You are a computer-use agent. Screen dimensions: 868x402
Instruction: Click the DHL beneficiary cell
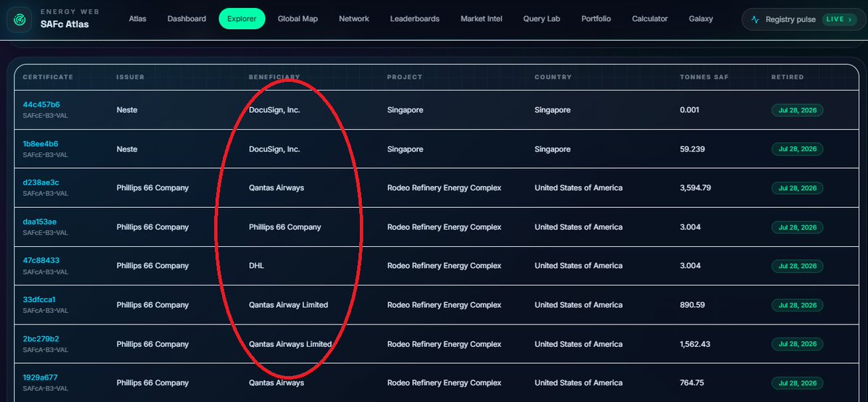[257, 266]
